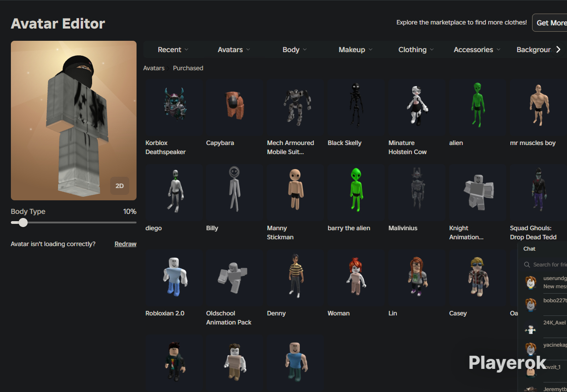Viewport: 567px width, 392px height.
Task: Choose the Malivinius avatar thumbnail
Action: (417, 193)
